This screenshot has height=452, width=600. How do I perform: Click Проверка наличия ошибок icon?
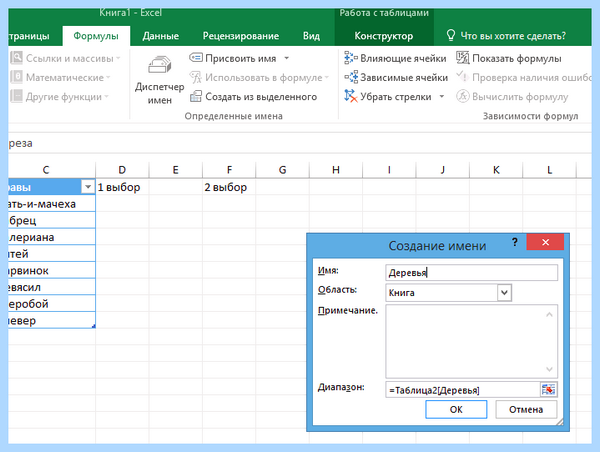coord(463,77)
